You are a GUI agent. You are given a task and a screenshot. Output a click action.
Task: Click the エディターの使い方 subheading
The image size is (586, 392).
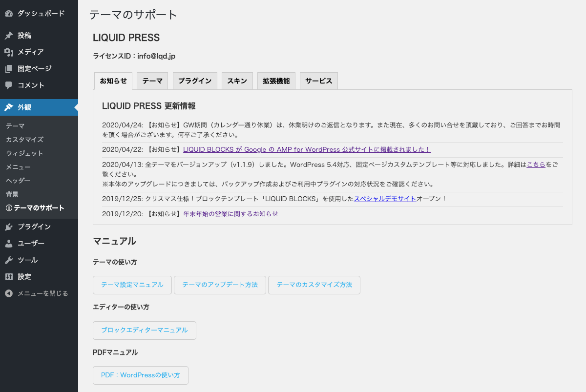coord(121,307)
